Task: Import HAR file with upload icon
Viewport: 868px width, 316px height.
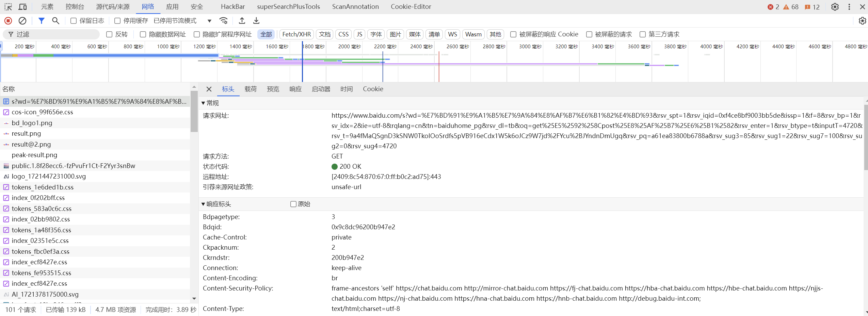Action: [242, 21]
